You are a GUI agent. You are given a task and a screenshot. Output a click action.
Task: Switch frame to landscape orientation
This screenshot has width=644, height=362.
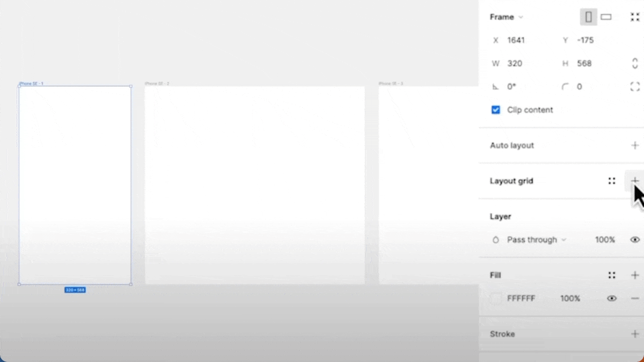tap(606, 17)
